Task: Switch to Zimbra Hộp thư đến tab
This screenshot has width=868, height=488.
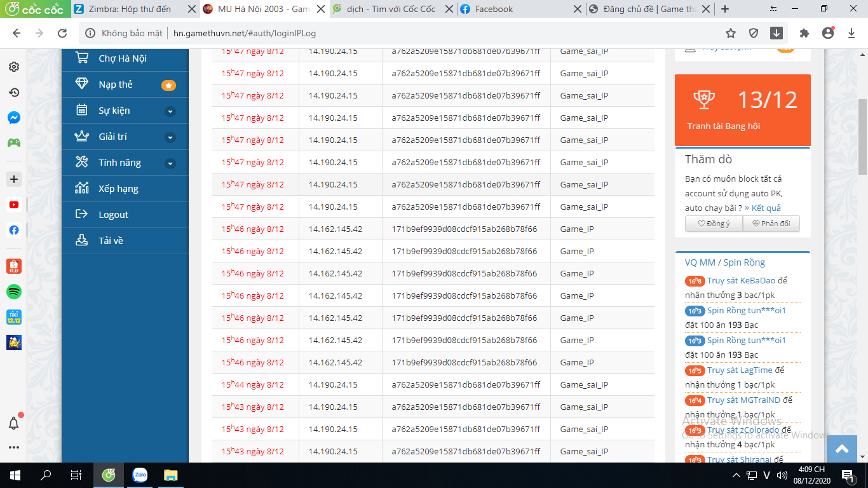Action: (x=130, y=9)
